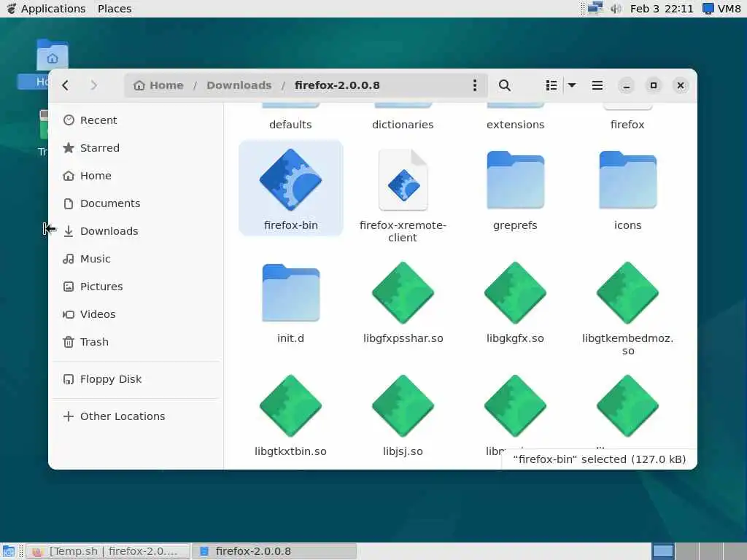Select Floppy Disk in the sidebar
The height and width of the screenshot is (560, 747).
tap(136, 379)
